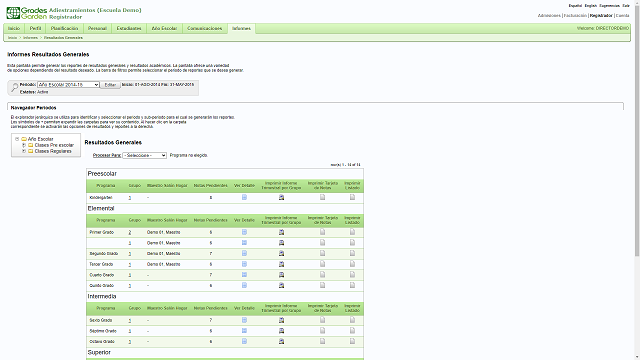
Task: Go to Admisiones module
Action: [x=549, y=16]
